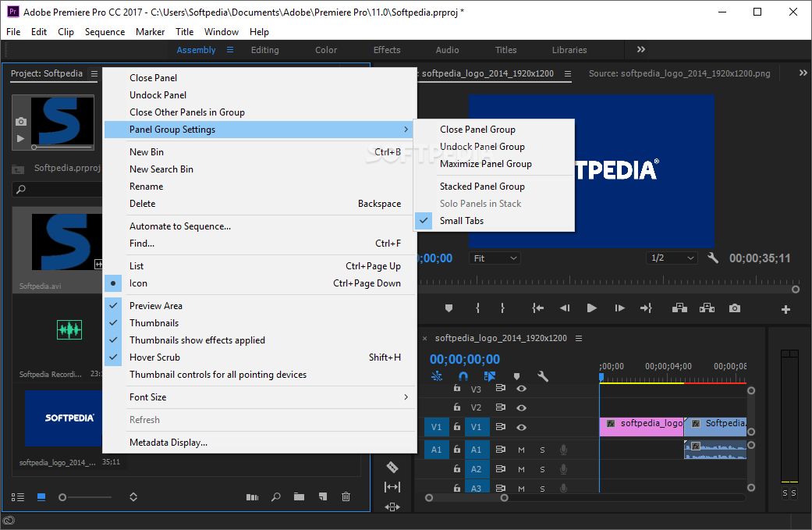Open the Sequence menu in menu bar

(105, 31)
